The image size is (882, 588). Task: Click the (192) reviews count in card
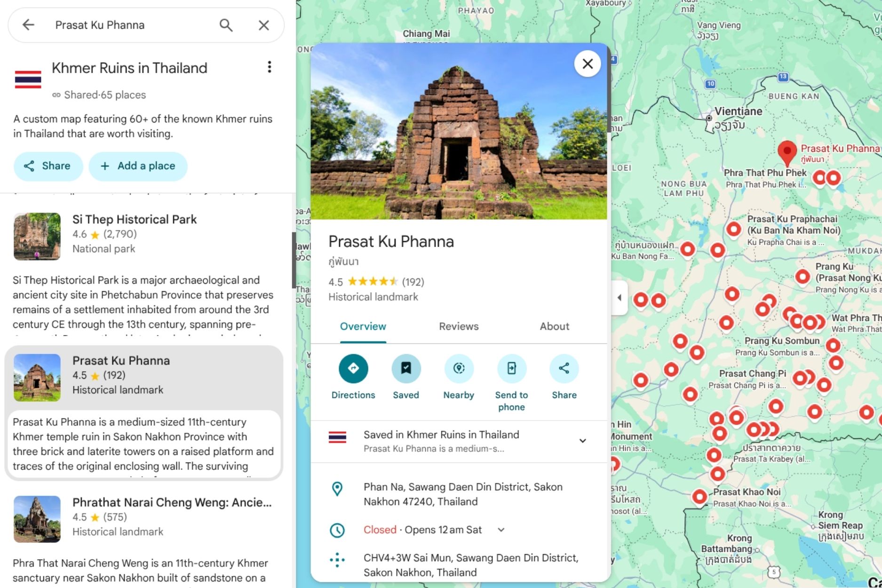pos(413,282)
